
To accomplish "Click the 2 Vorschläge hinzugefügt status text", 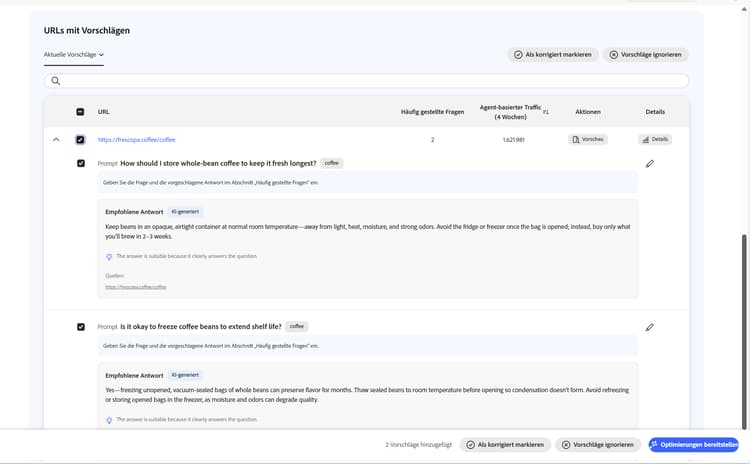I will coord(419,445).
